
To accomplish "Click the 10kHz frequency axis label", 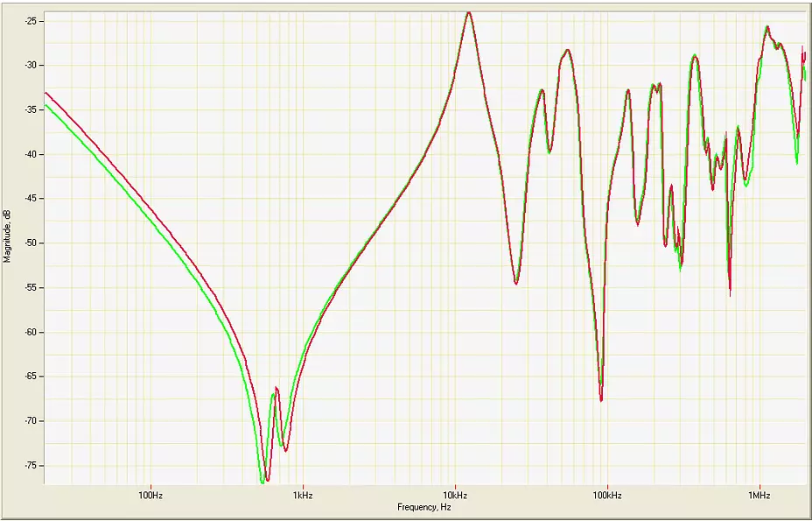I will (x=455, y=496).
